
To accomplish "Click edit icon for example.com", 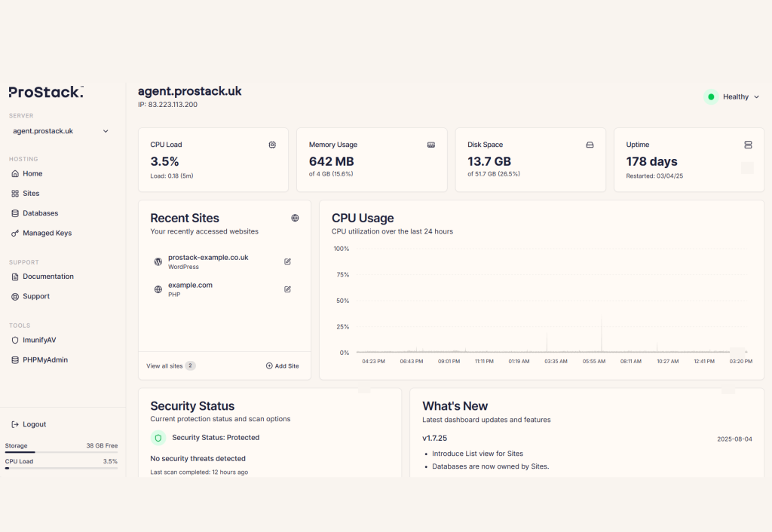I will point(287,289).
